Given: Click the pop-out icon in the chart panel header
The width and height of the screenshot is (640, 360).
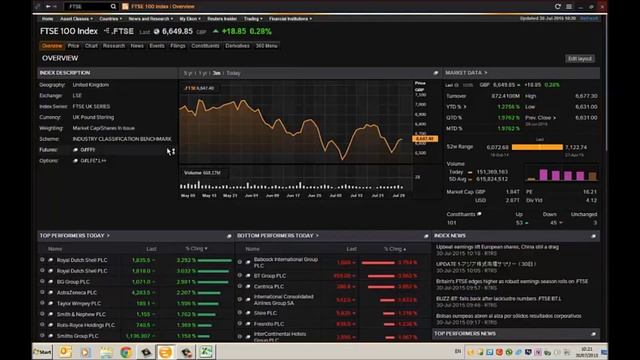Looking at the screenshot, I should pos(436,73).
